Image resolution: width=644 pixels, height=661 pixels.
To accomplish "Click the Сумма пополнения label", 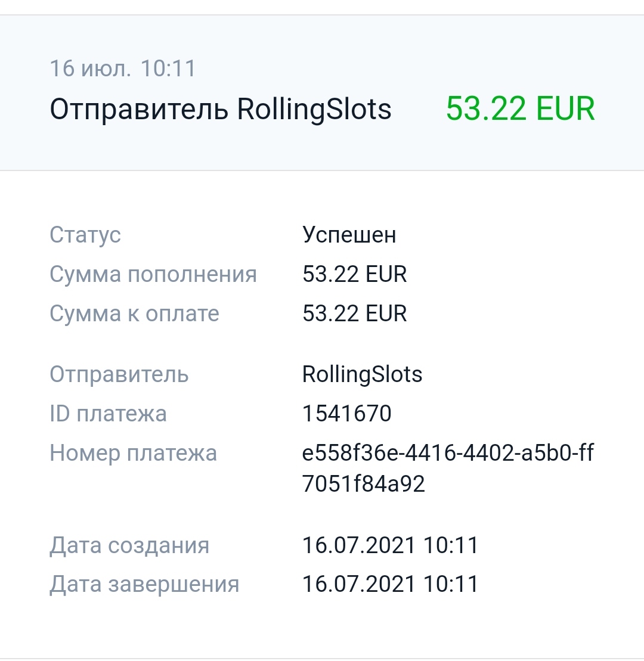I will (x=153, y=274).
